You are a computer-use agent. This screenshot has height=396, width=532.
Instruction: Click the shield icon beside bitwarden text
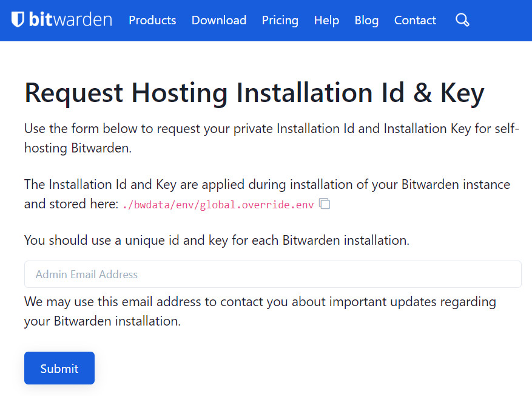click(x=18, y=19)
